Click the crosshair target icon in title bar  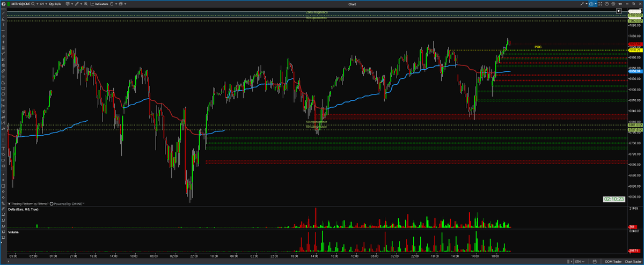point(613,4)
